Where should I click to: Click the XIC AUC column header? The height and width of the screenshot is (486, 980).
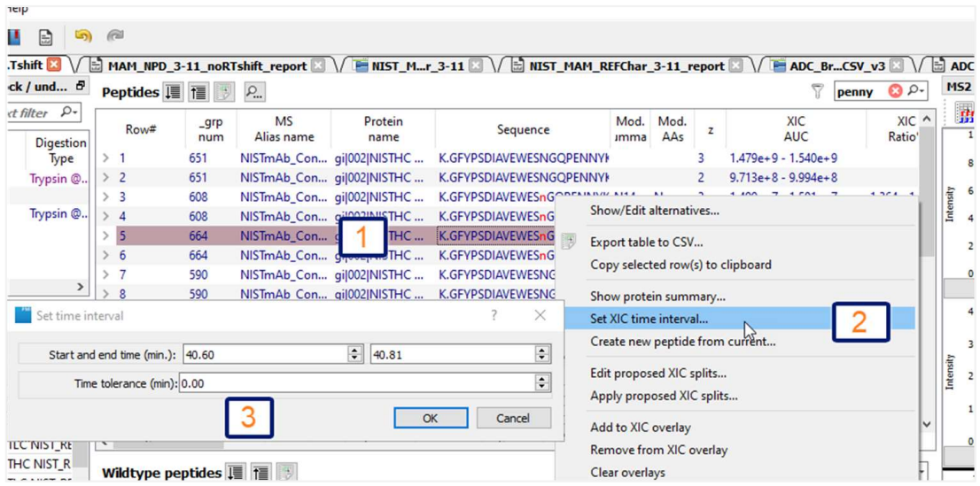click(796, 129)
